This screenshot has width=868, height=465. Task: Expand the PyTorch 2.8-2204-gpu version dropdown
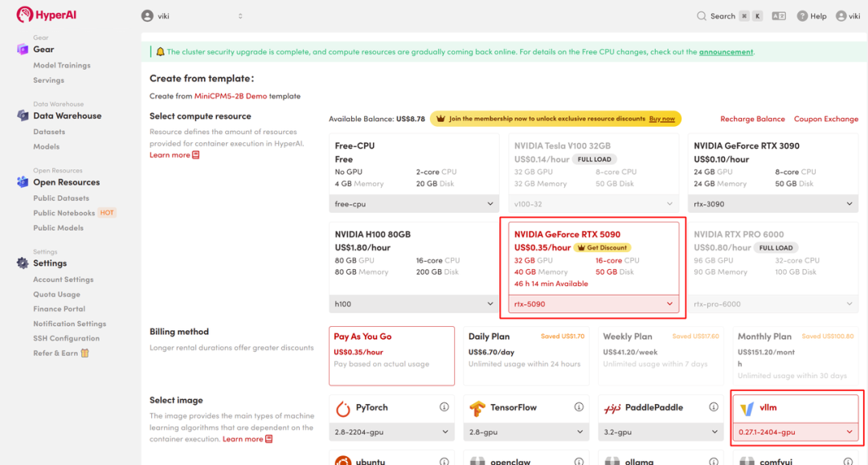(391, 432)
